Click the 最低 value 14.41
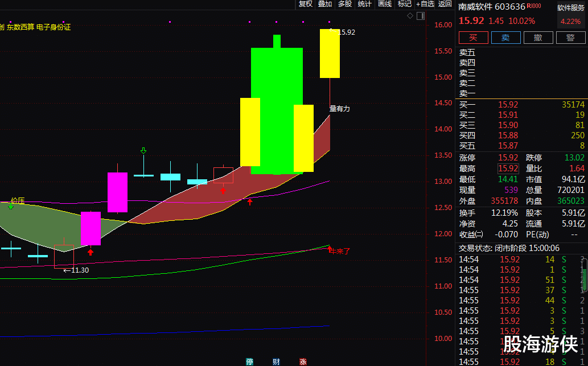This screenshot has height=366, width=588. 508,179
